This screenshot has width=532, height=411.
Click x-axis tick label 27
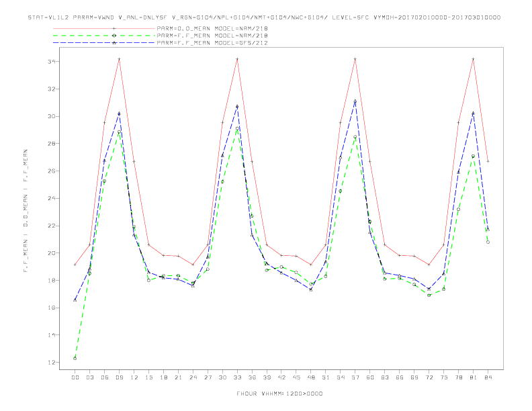(208, 377)
